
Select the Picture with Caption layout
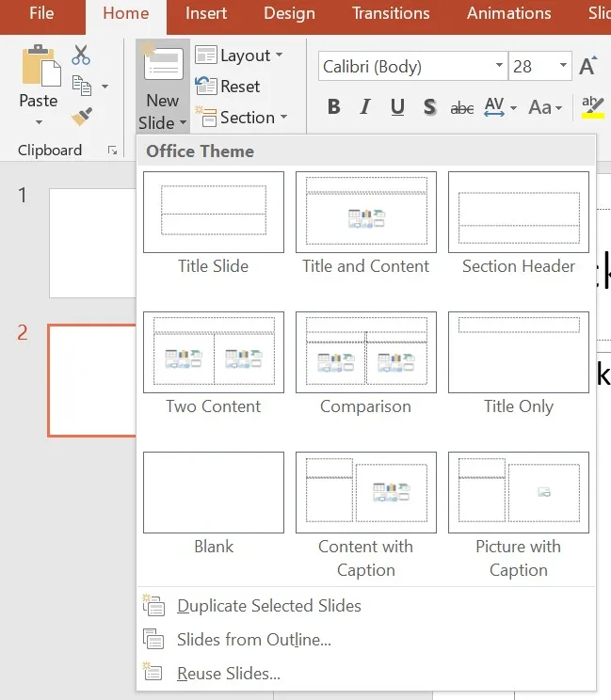[519, 492]
